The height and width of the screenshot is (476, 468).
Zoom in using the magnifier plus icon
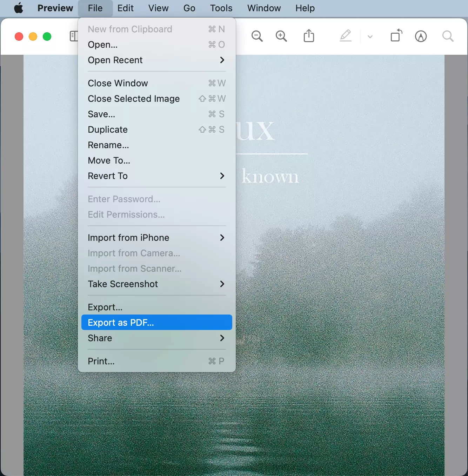tap(281, 36)
